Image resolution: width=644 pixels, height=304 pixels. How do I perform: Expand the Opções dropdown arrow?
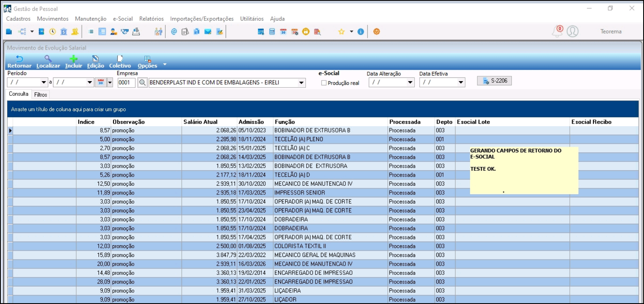coord(165,65)
